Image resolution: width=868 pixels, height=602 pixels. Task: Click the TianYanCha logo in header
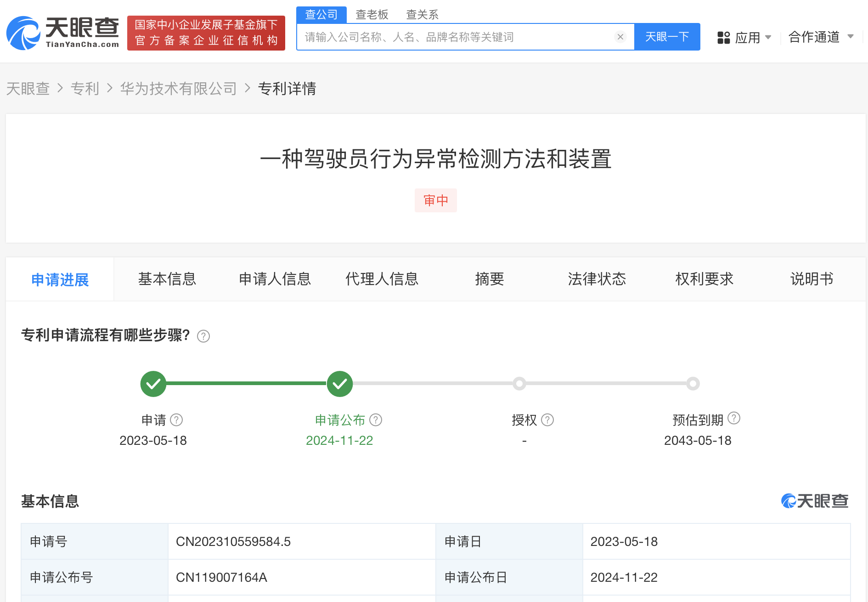pos(62,33)
